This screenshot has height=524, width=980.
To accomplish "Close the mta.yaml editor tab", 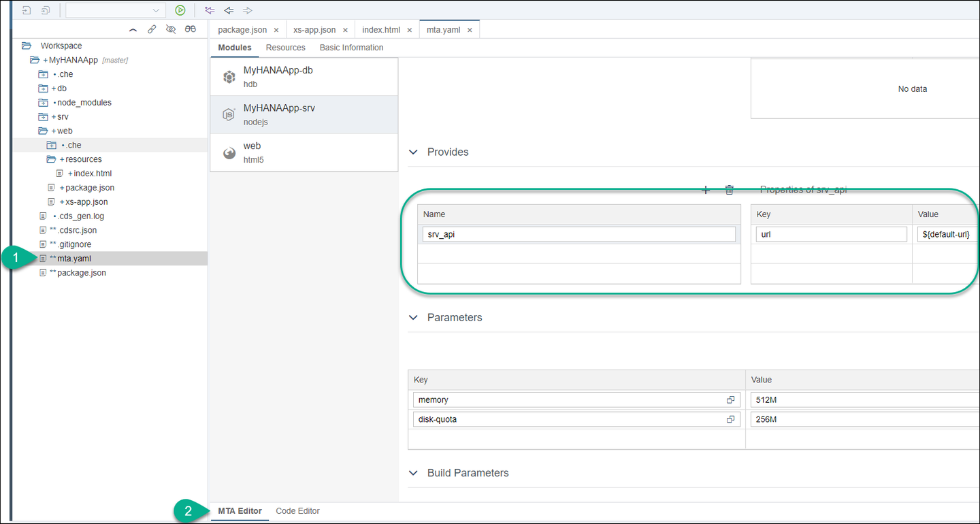I will coord(470,31).
